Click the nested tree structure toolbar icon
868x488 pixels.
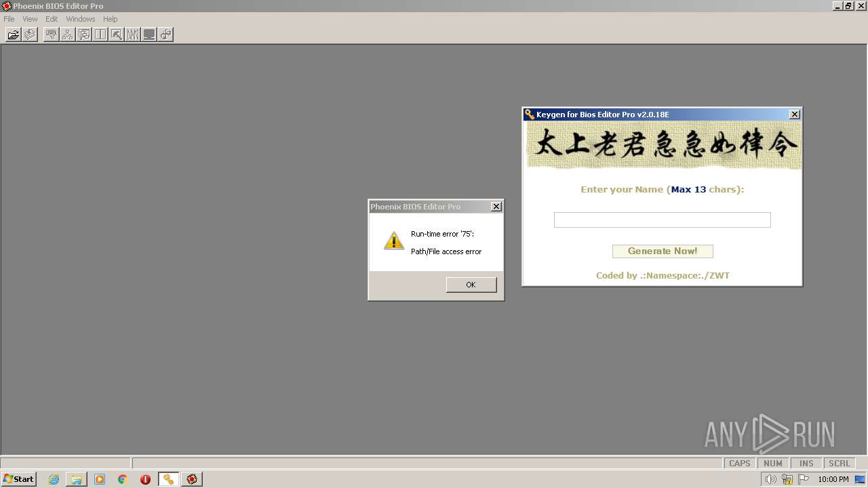tap(84, 34)
